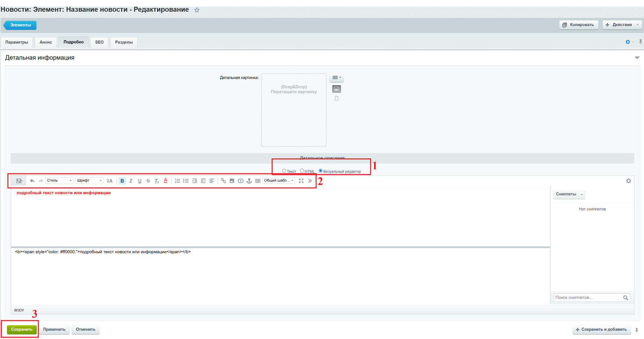Image resolution: width=644 pixels, height=339 pixels.
Task: Undo the last editor action
Action: 32,181
